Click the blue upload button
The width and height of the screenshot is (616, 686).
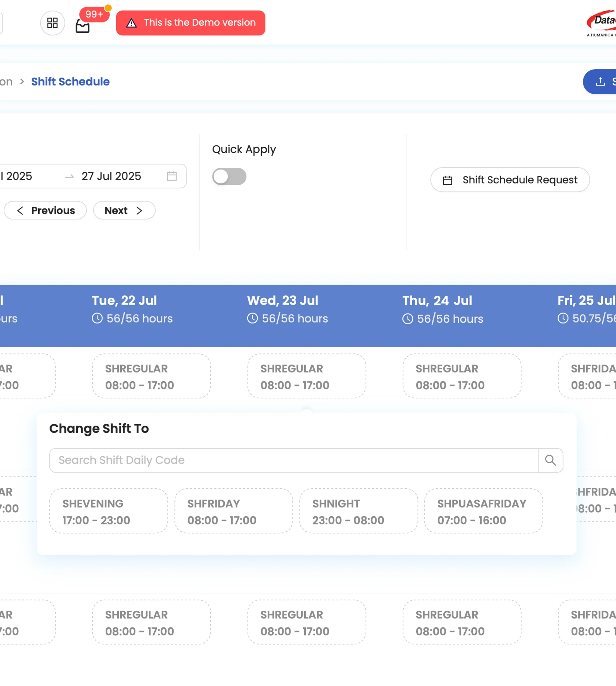click(599, 81)
